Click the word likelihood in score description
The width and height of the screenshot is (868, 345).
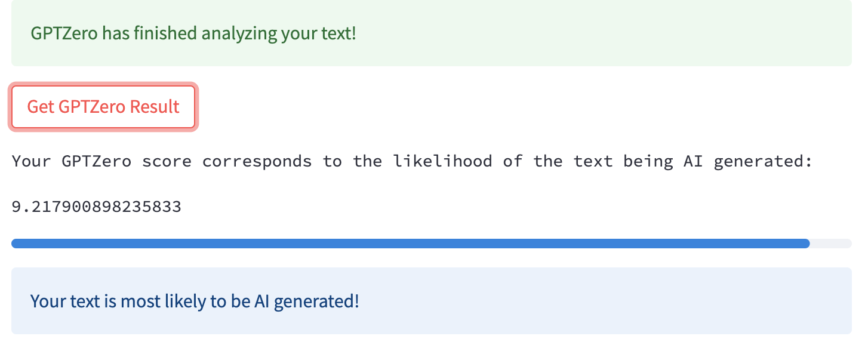(x=442, y=161)
